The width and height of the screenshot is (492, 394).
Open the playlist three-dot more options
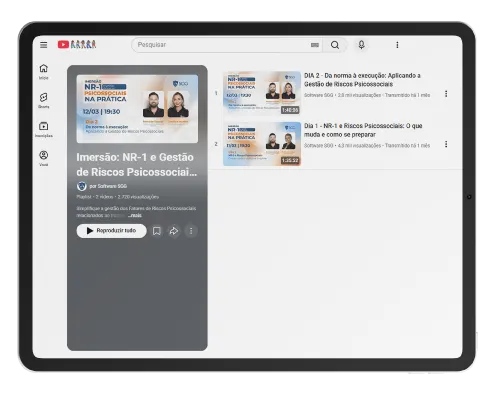pyautogui.click(x=191, y=231)
